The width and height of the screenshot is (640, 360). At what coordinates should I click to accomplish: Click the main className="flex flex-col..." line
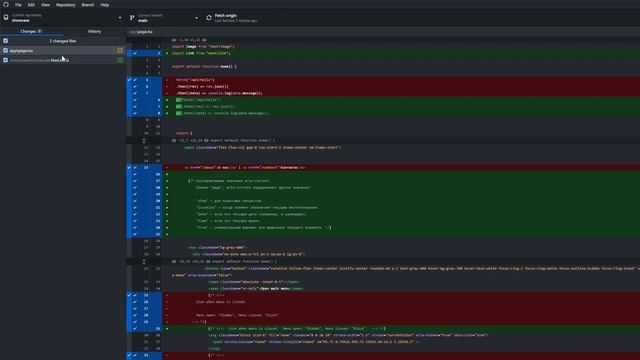coord(262,147)
